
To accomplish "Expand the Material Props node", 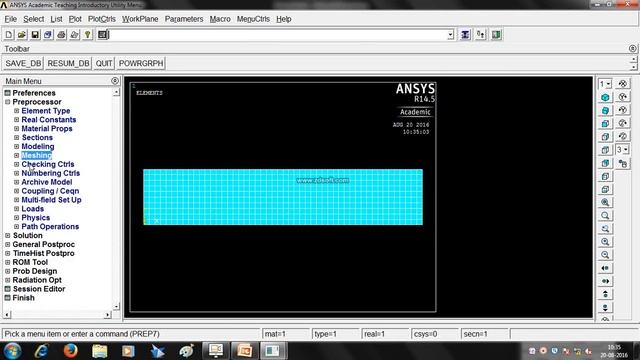I will [16, 129].
